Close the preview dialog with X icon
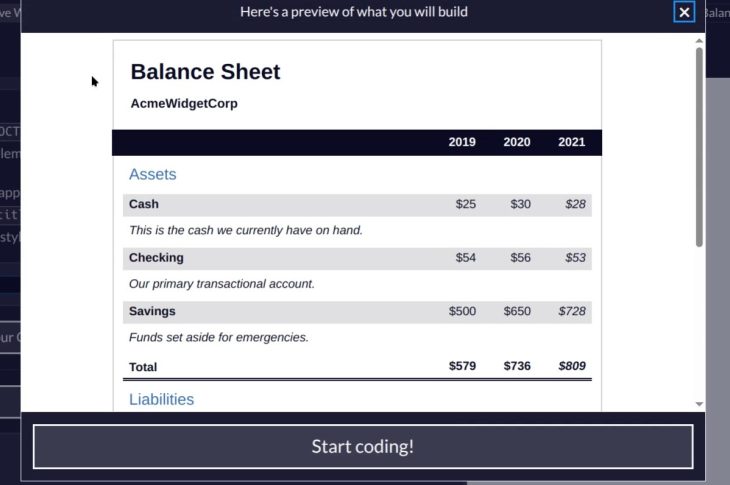Screen dimensions: 730x485 click(684, 12)
